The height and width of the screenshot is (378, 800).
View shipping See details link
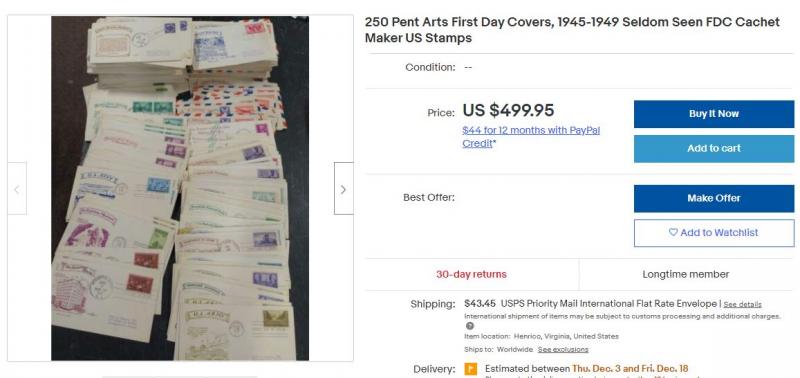tap(742, 305)
